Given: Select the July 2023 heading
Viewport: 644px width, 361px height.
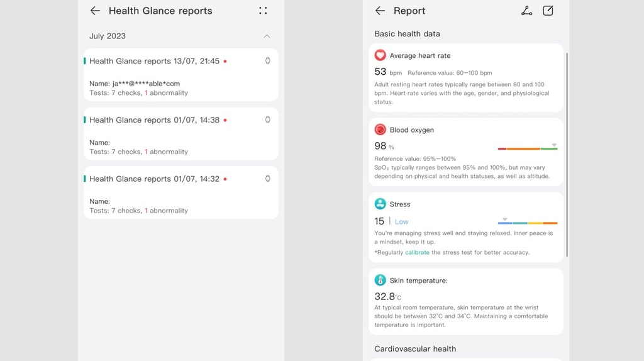Looking at the screenshot, I should 108,36.
